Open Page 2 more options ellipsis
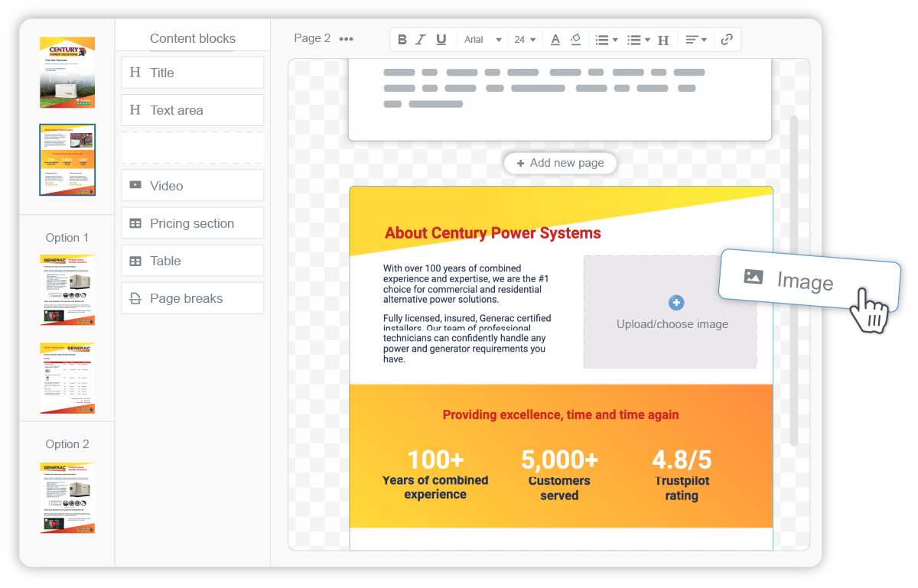This screenshot has width=918, height=588. [x=347, y=39]
